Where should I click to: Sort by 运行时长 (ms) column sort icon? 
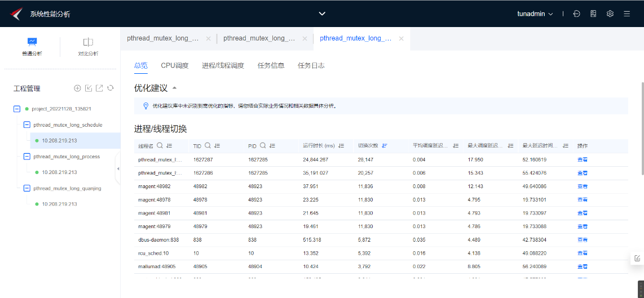coord(342,146)
